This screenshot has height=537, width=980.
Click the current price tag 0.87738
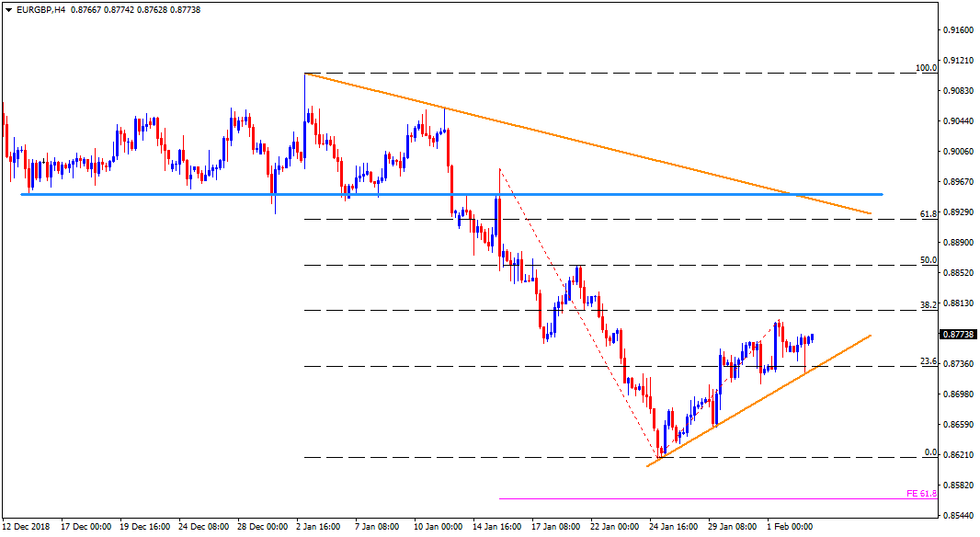pyautogui.click(x=959, y=334)
